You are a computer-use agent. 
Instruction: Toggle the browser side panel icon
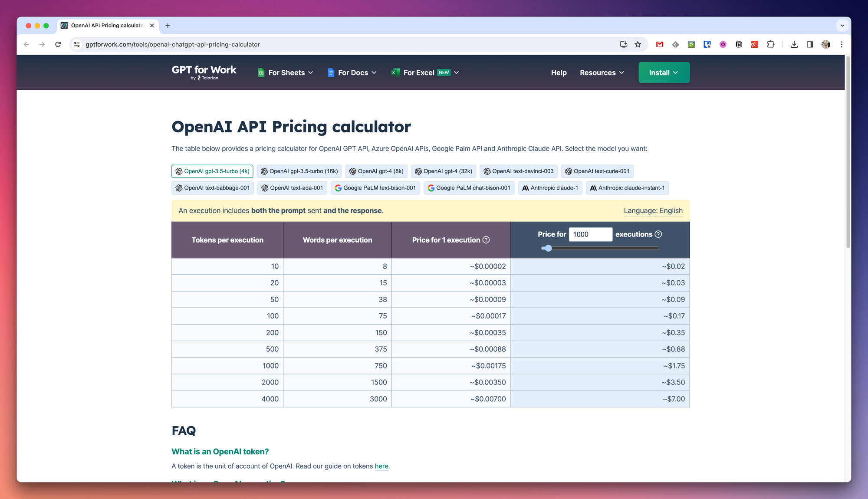click(810, 44)
